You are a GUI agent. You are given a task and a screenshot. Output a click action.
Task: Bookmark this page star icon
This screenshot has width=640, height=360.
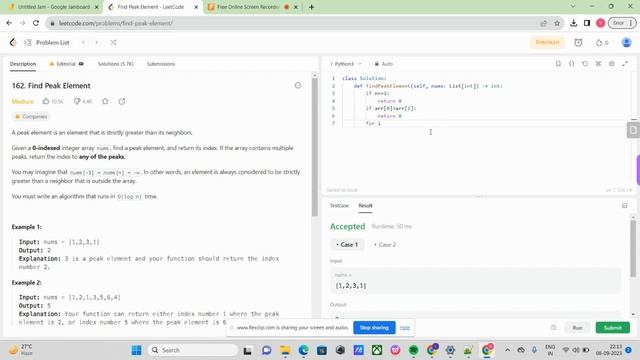click(557, 23)
